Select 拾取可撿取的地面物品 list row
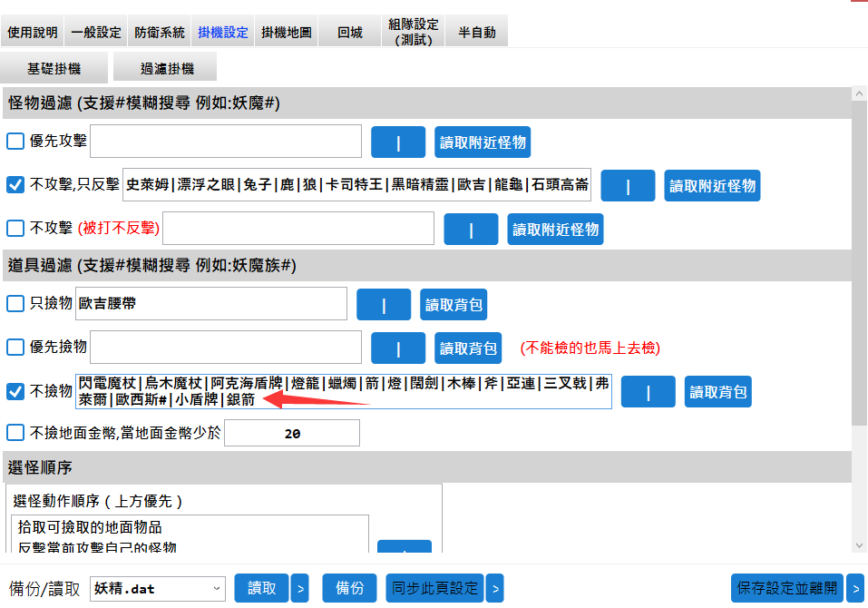This screenshot has width=868, height=608. pyautogui.click(x=190, y=526)
